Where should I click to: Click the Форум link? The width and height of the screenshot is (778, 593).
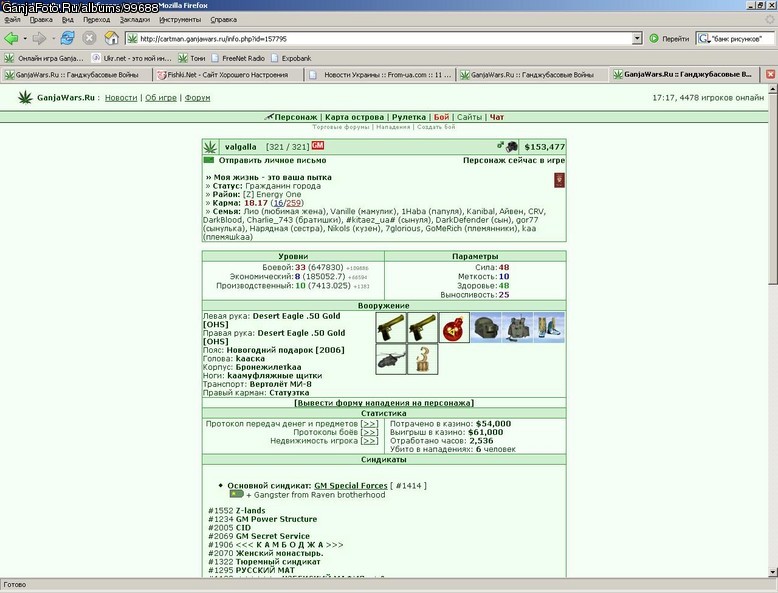click(x=197, y=98)
